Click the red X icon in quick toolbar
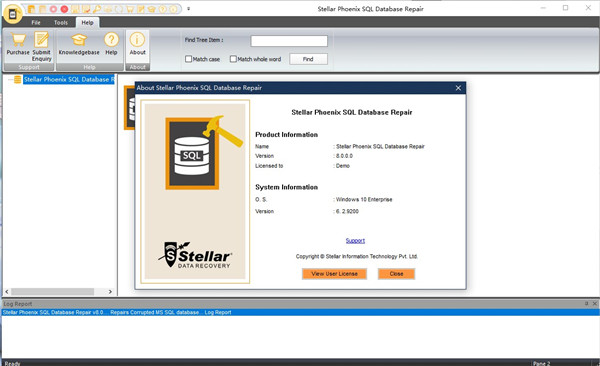Screen dimensions: 600x366 [x=64, y=9]
